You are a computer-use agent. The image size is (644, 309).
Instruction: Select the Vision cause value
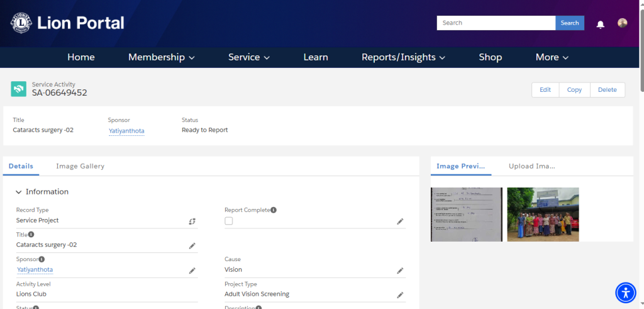233,270
